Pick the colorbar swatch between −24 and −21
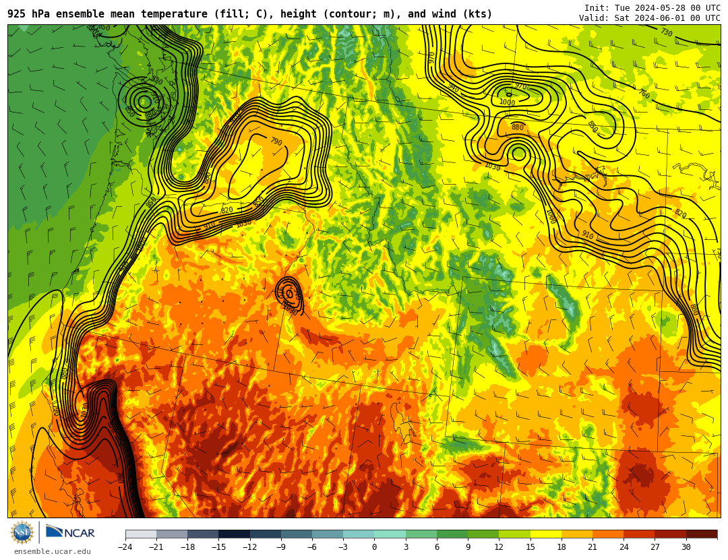This screenshot has width=728, height=560. (x=141, y=534)
